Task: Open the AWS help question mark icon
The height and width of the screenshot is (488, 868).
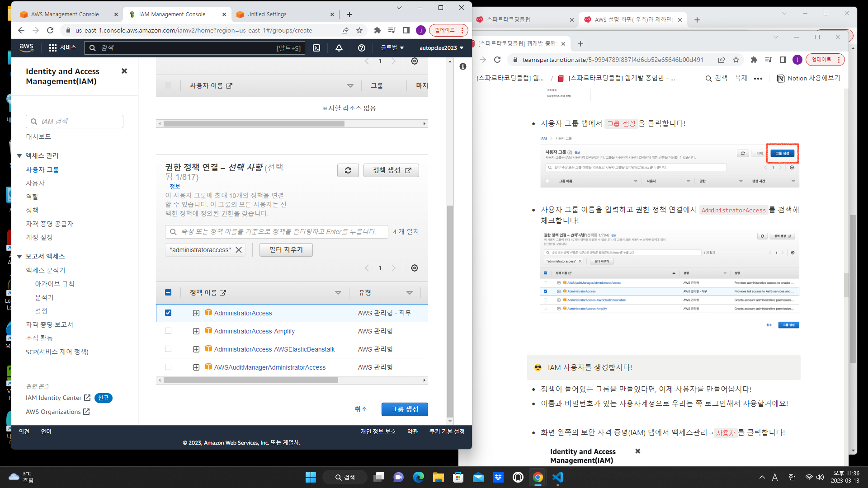Action: [x=362, y=48]
